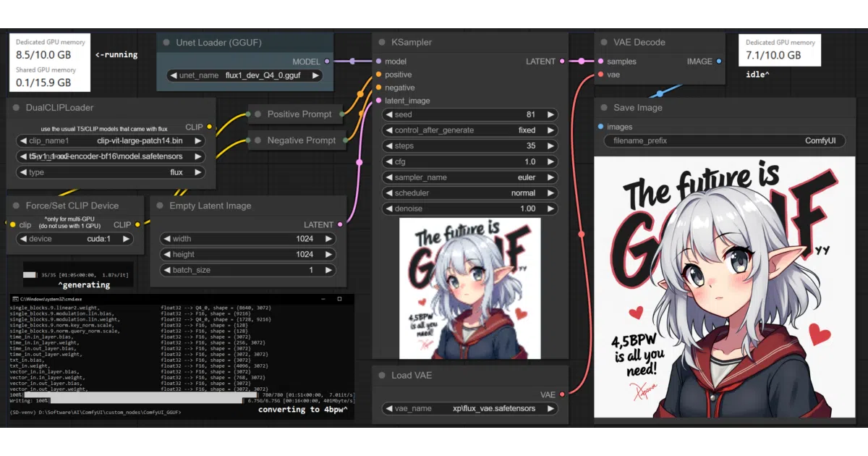Viewport: 868px width, 456px height.
Task: Click the CLIP output socket on Force/Set CLIP Device
Action: [x=137, y=224]
